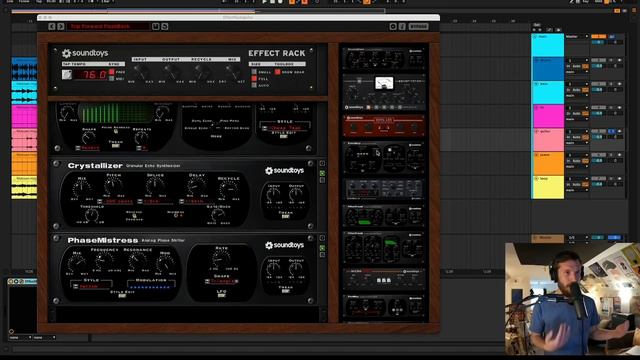Click the PhaseMistress Frequency knob
This screenshot has width=640, height=360.
pyautogui.click(x=104, y=261)
